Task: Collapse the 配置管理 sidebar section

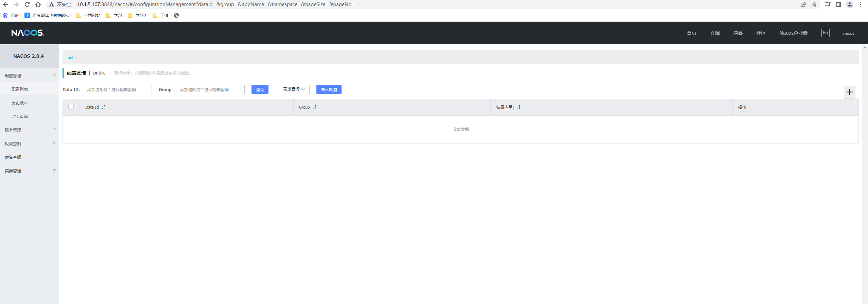Action: tap(30, 75)
